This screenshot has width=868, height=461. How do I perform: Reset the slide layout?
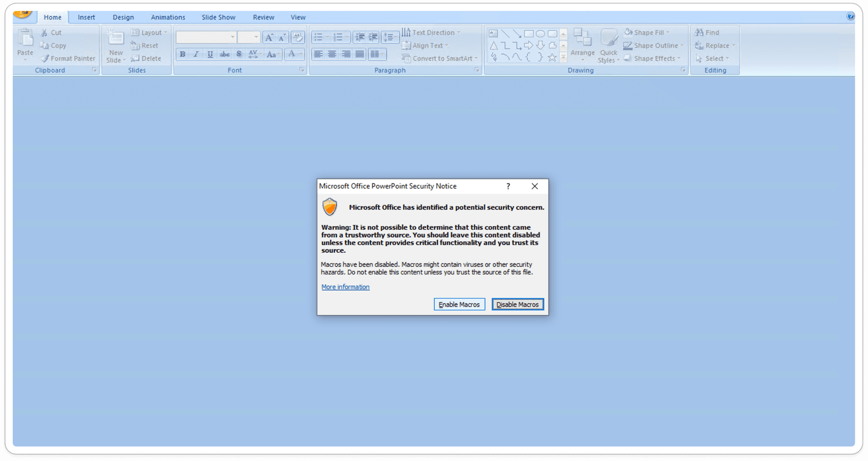tap(144, 45)
